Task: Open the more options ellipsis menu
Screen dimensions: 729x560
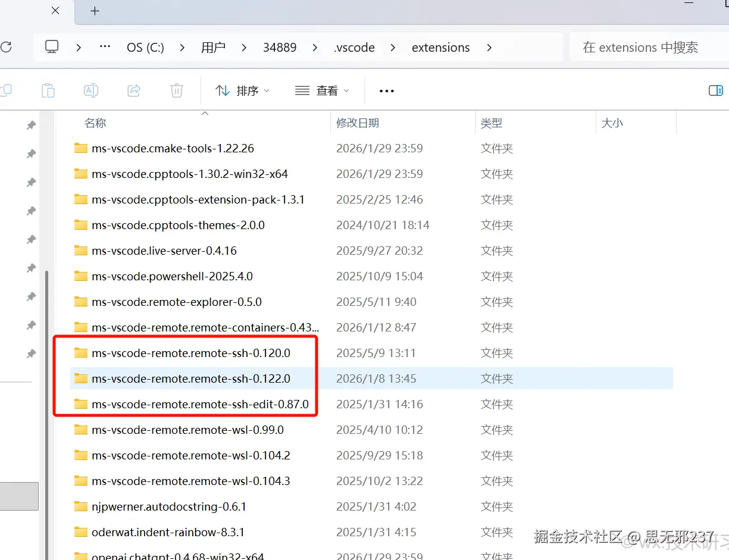Action: [x=387, y=90]
